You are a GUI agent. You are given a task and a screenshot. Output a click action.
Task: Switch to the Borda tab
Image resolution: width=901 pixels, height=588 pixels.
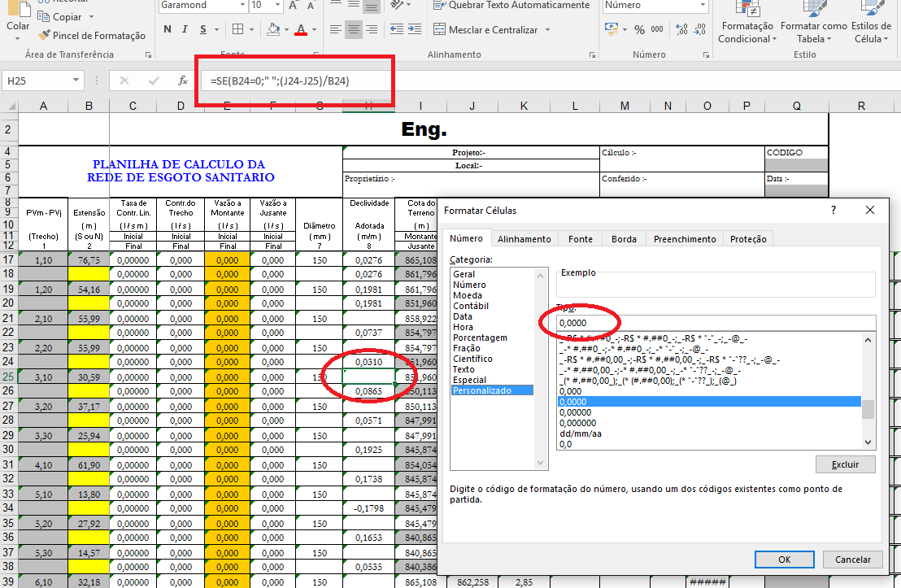click(x=624, y=239)
